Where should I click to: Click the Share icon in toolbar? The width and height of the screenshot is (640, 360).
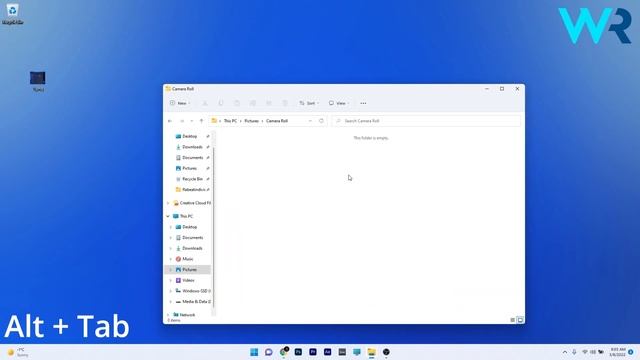(x=269, y=103)
